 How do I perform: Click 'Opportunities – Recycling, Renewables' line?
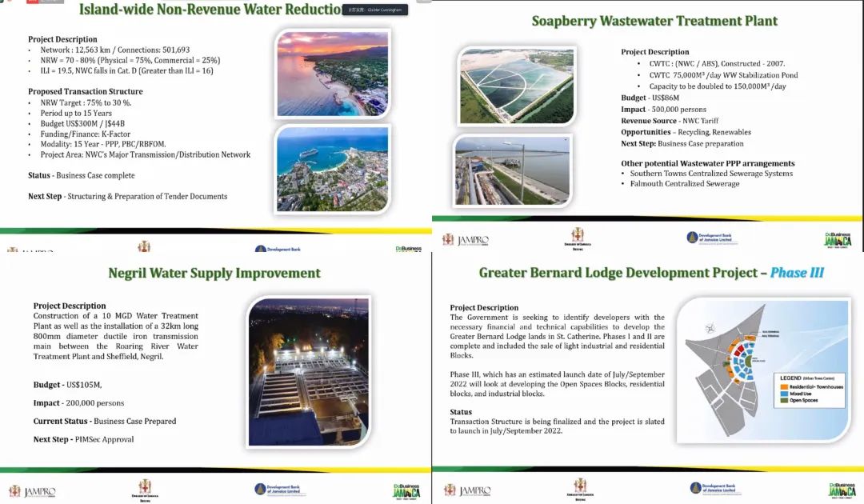tap(686, 132)
